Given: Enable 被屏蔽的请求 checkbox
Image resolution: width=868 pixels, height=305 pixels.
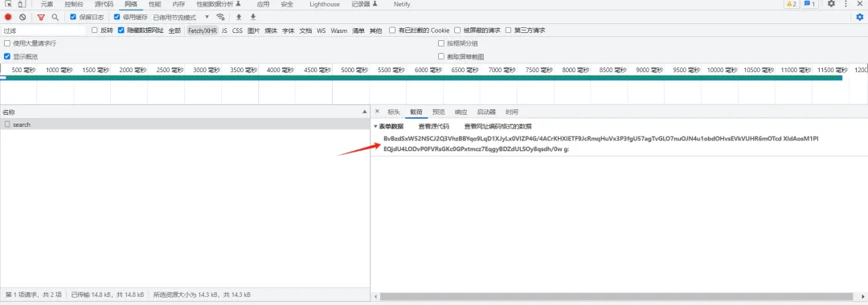Looking at the screenshot, I should 457,31.
